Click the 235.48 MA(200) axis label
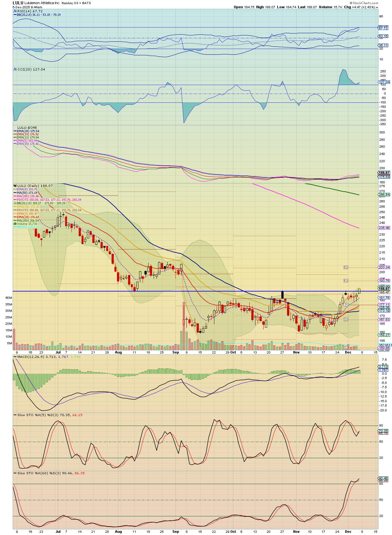 click(384, 228)
